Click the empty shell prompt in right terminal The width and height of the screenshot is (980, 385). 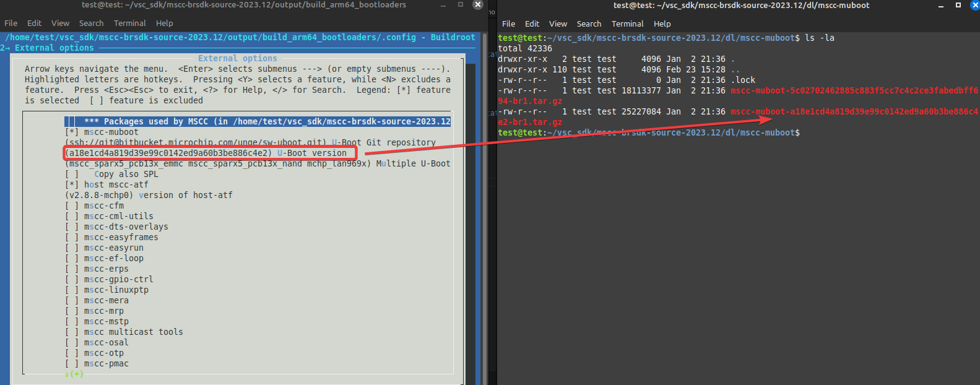point(649,132)
